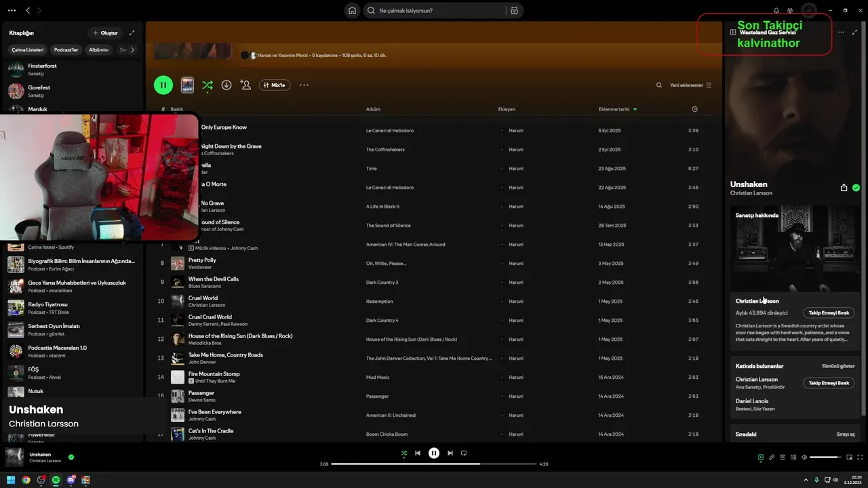The height and width of the screenshot is (488, 868).
Task: Toggle repeat in the bottom player controls
Action: coord(464,453)
